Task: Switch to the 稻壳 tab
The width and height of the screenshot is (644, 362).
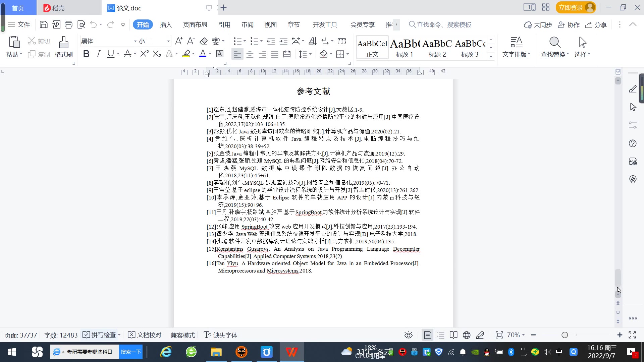Action: coord(68,8)
